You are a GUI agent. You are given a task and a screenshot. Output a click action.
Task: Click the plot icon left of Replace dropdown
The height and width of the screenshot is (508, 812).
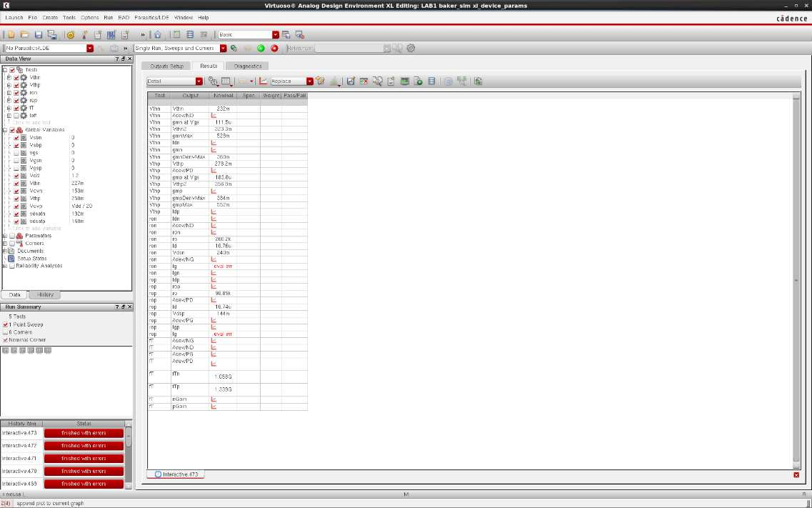click(263, 81)
